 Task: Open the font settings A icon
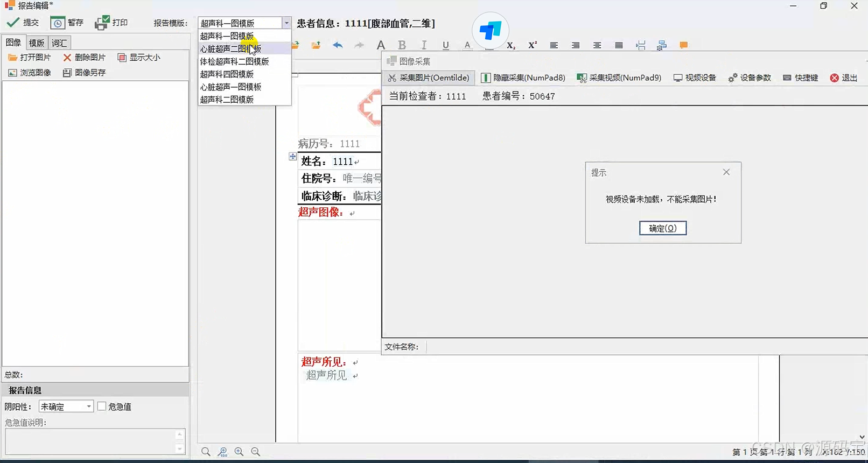(x=381, y=45)
